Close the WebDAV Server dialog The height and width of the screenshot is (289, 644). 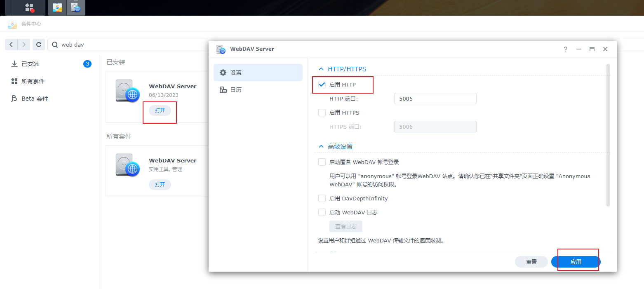click(605, 49)
